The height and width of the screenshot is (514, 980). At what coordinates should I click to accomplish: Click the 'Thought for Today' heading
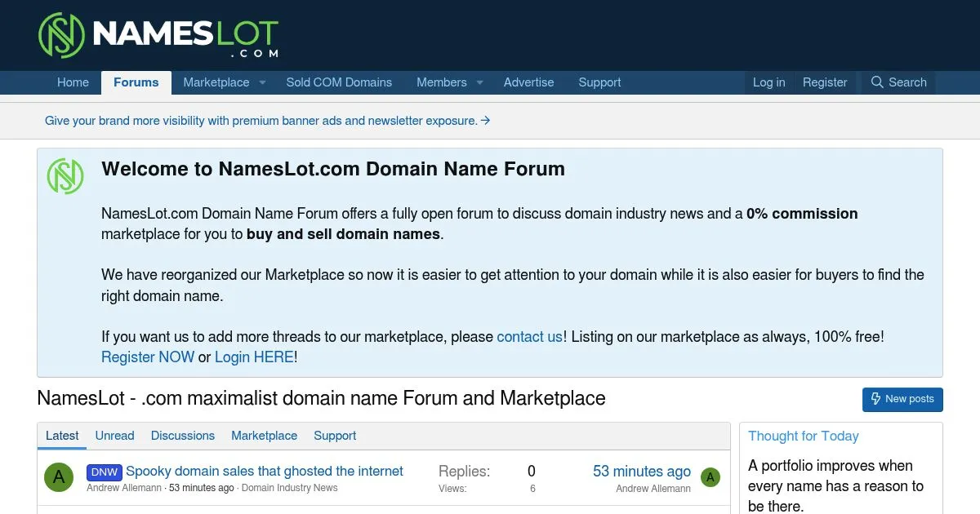(804, 436)
